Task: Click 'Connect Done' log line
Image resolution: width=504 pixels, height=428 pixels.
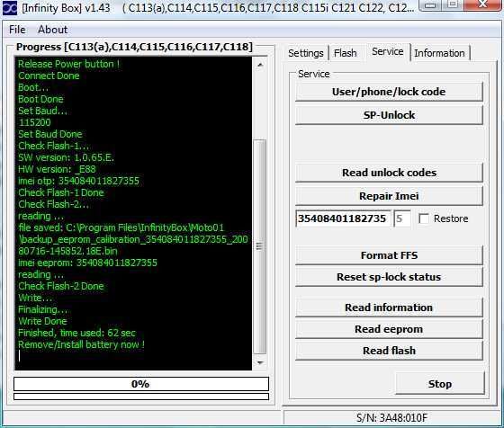Action: [49, 76]
